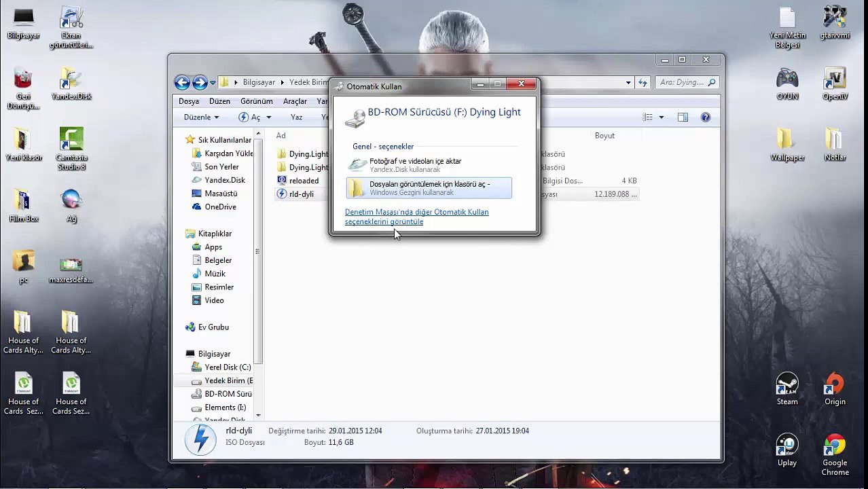The width and height of the screenshot is (868, 489).
Task: Open the gtaivvmi desktop shortcut
Action: click(835, 24)
